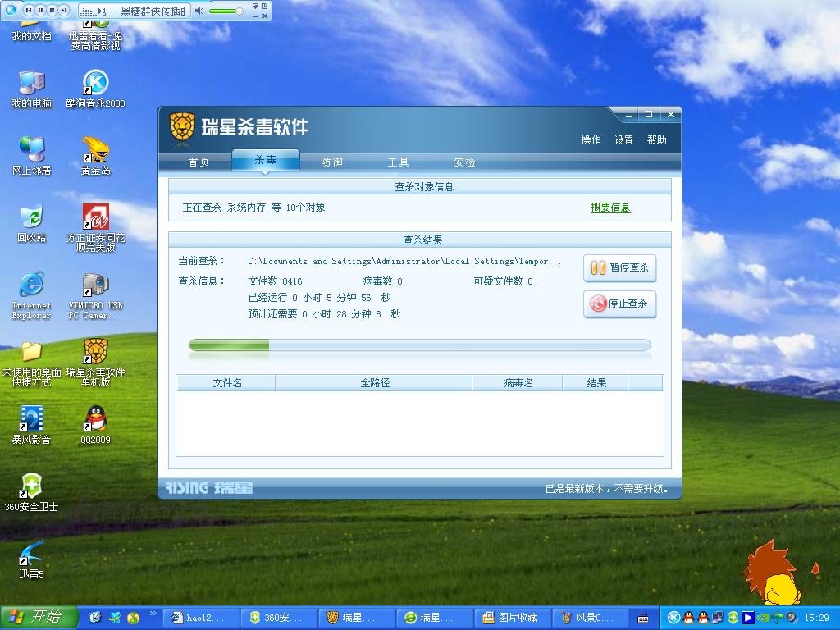Skip to previous track in KuGou player
Screen dimensions: 840x630
[x=29, y=10]
